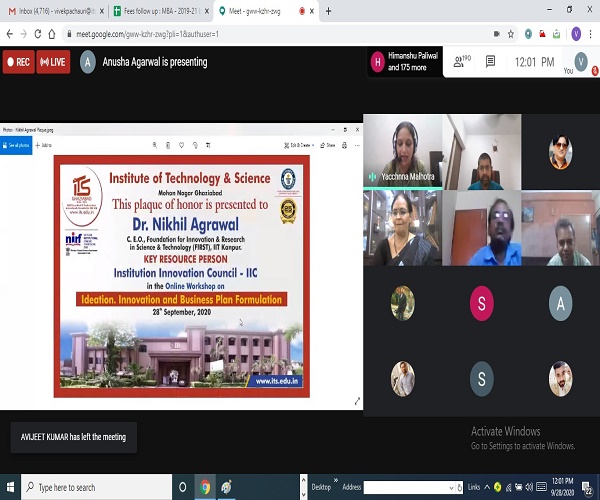Image resolution: width=600 pixels, height=500 pixels.
Task: Click the crop icon in Photos toolbar
Action: [x=208, y=145]
